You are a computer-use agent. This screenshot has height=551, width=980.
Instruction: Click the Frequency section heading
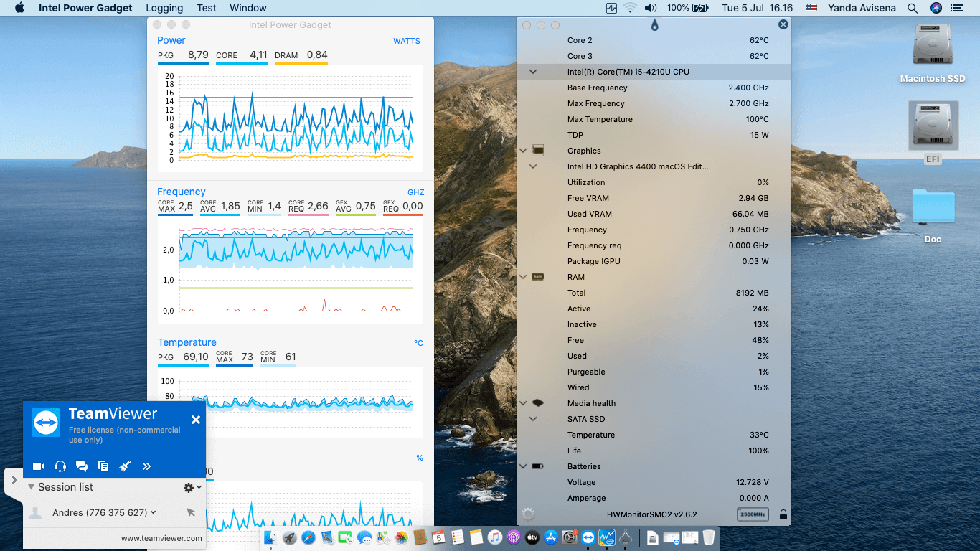(x=182, y=192)
